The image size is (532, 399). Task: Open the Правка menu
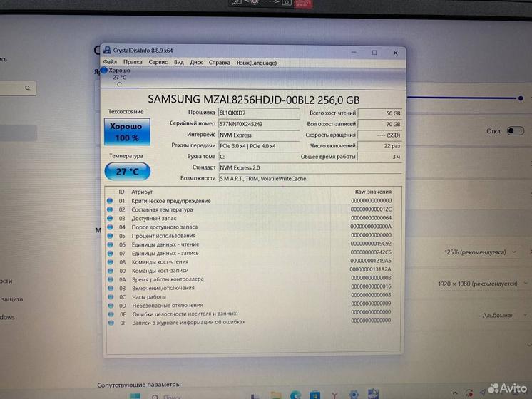click(x=133, y=62)
